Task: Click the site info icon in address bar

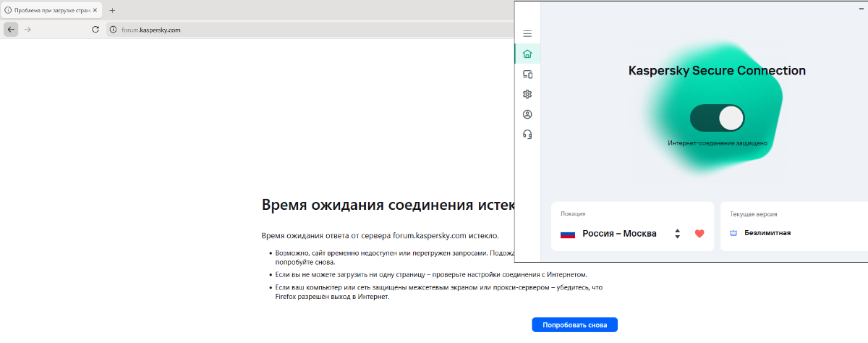Action: 113,30
